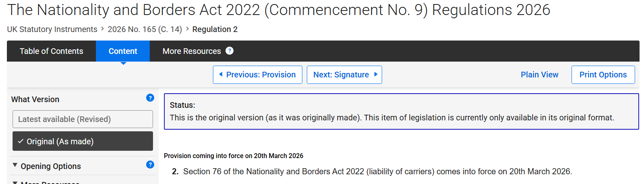Viewport: 644px width, 184px height.
Task: Switch to Plain View
Action: (539, 75)
